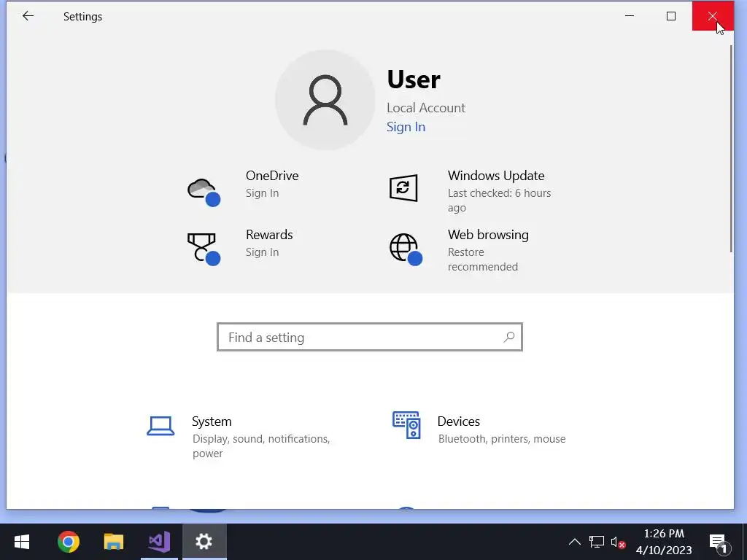Viewport: 747px width, 560px height.
Task: Click the Web browsing globe icon
Action: tap(406, 249)
